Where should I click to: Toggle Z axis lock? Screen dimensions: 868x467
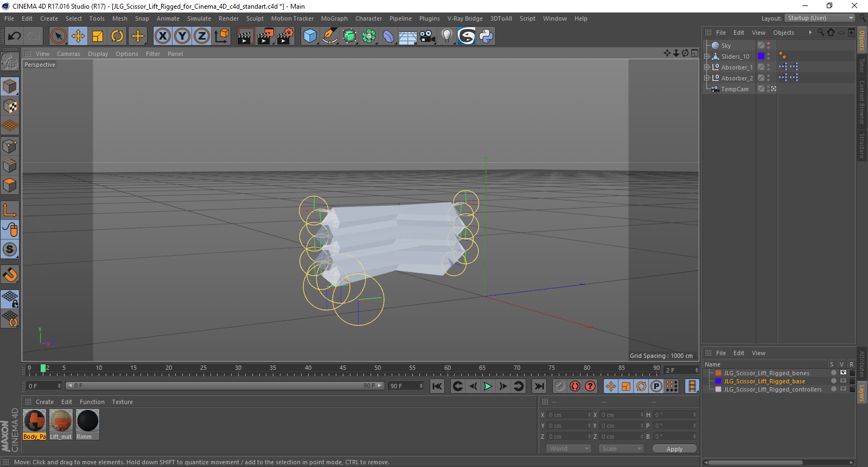coord(202,36)
